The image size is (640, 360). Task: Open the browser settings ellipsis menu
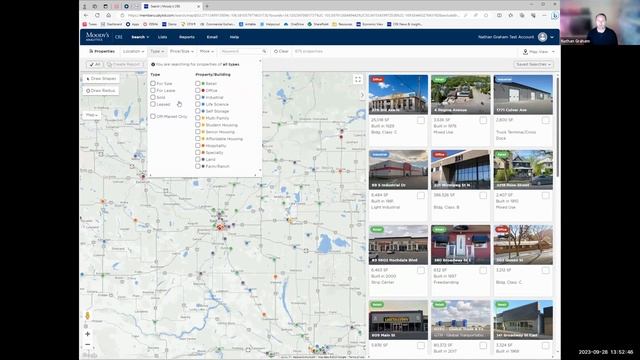click(544, 16)
